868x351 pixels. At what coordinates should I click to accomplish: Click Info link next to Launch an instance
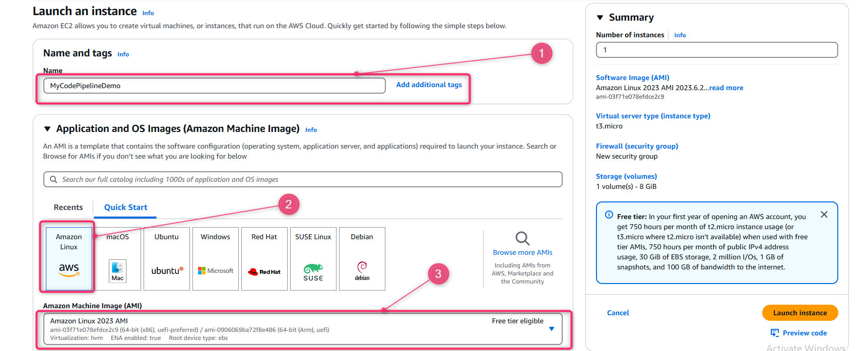point(148,13)
